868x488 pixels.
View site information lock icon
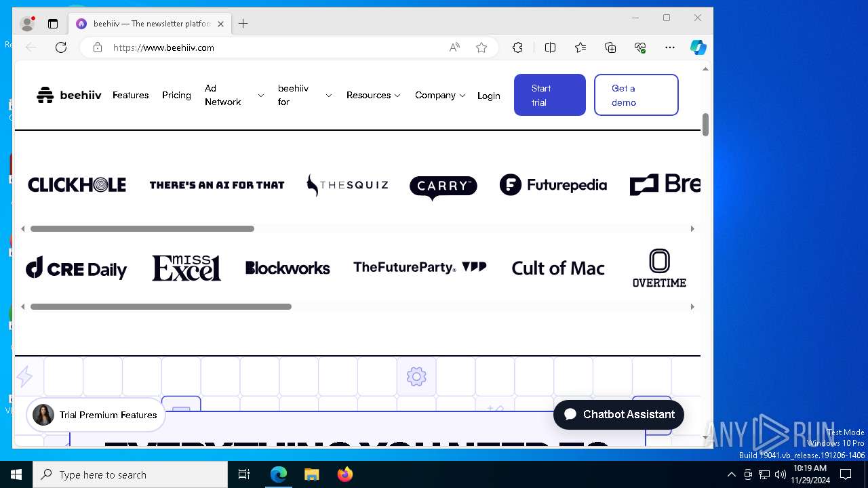coord(98,47)
